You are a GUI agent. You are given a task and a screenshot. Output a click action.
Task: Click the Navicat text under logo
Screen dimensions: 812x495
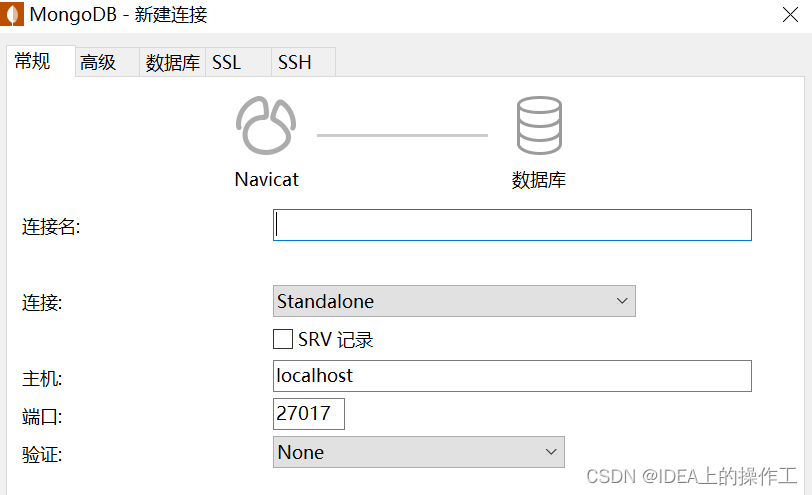(267, 180)
